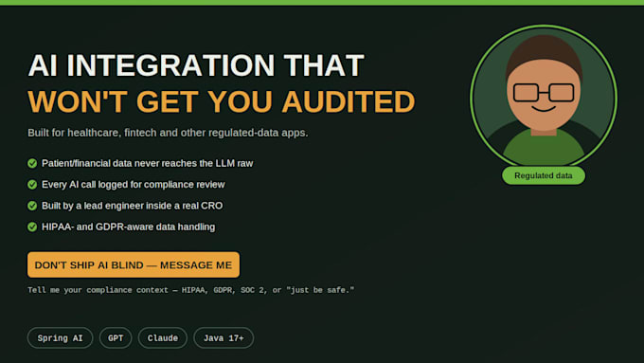Click the 'Don't Ship AI Blind — Message Me' button
The height and width of the screenshot is (363, 644).
click(134, 264)
